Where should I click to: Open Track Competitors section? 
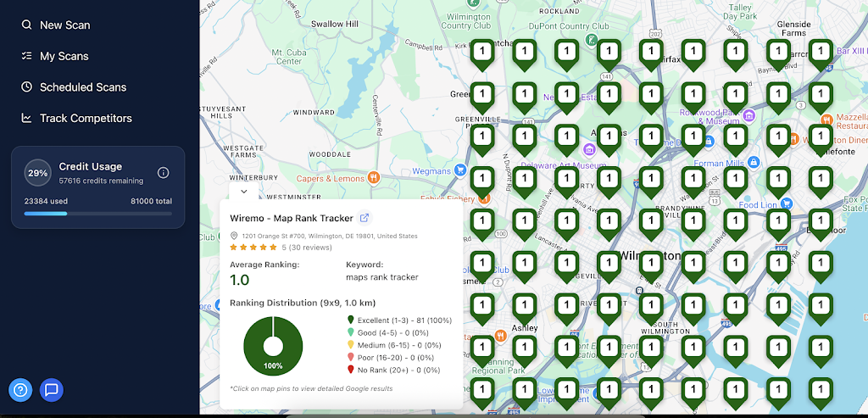86,118
